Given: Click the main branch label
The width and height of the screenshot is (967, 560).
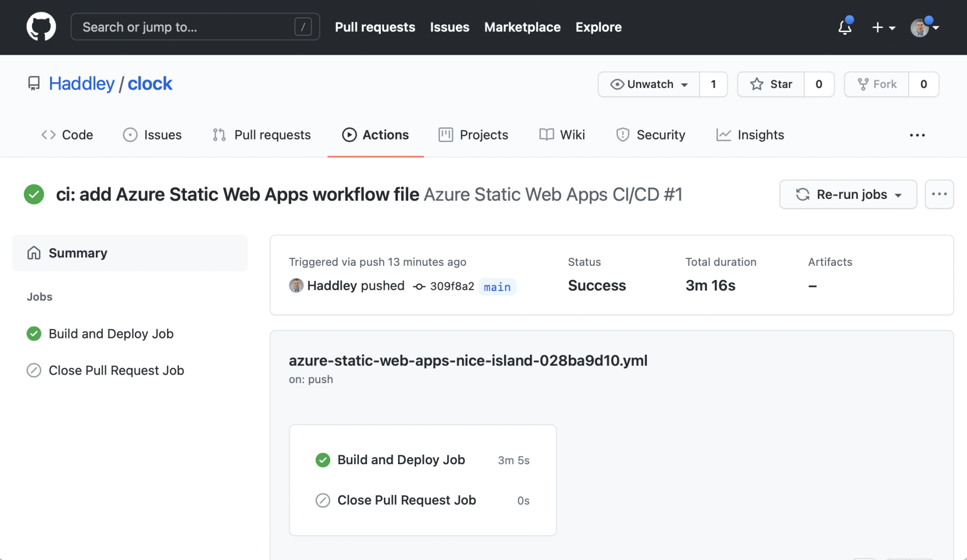Looking at the screenshot, I should [x=497, y=287].
